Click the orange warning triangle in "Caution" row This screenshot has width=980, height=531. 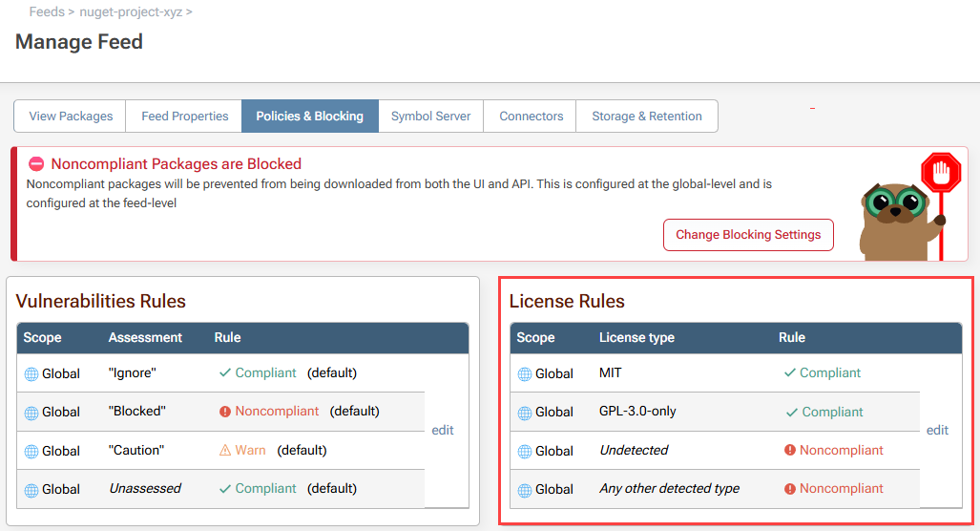[225, 451]
